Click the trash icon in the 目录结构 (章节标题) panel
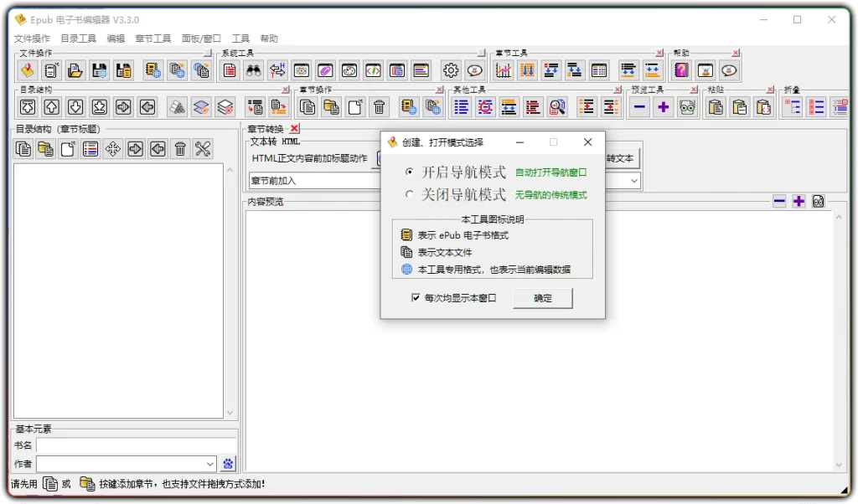The image size is (858, 504). click(180, 149)
